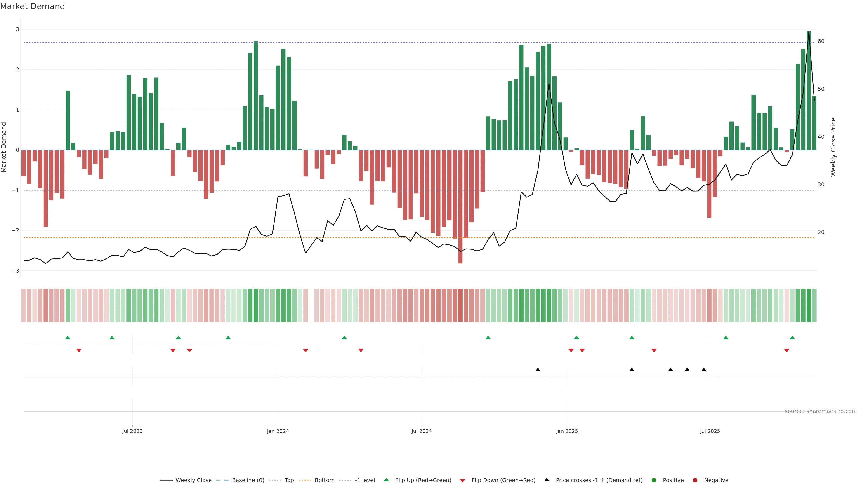Toggle Top dotted line legend entry
The image size is (868, 488).
pyautogui.click(x=289, y=480)
